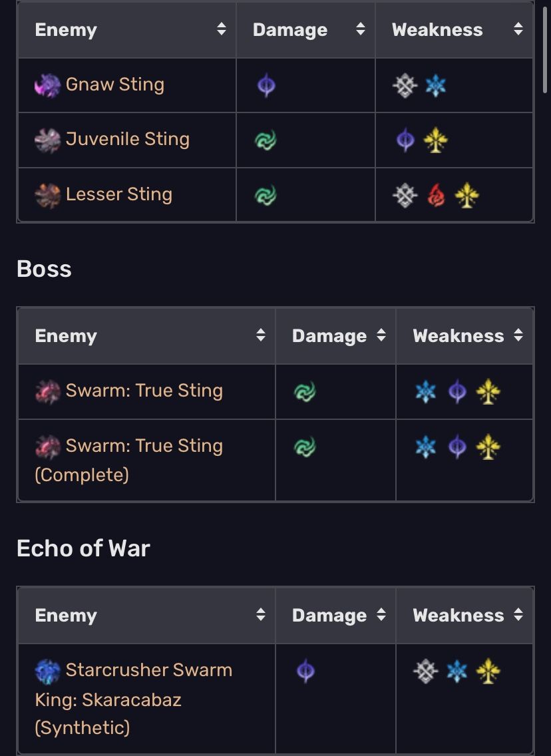Click the Quantum damage icon for Skaracabaz

point(306,671)
